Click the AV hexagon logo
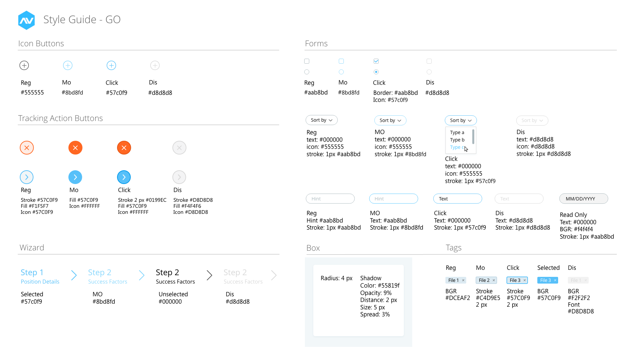 pos(26,20)
